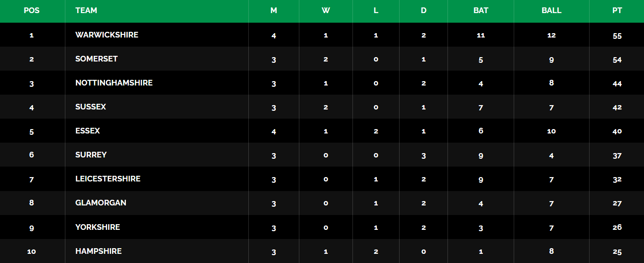Click the TEAM column header
This screenshot has width=644, height=263.
(86, 10)
